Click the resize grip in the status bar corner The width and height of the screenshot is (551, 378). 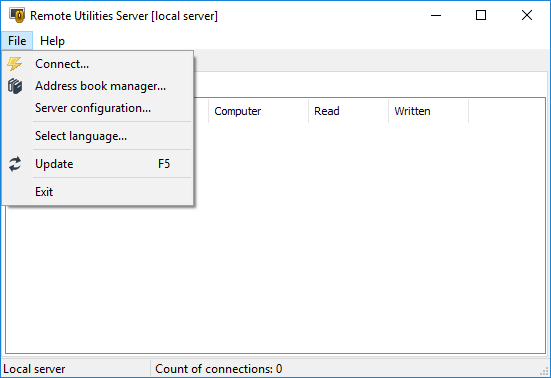[544, 371]
